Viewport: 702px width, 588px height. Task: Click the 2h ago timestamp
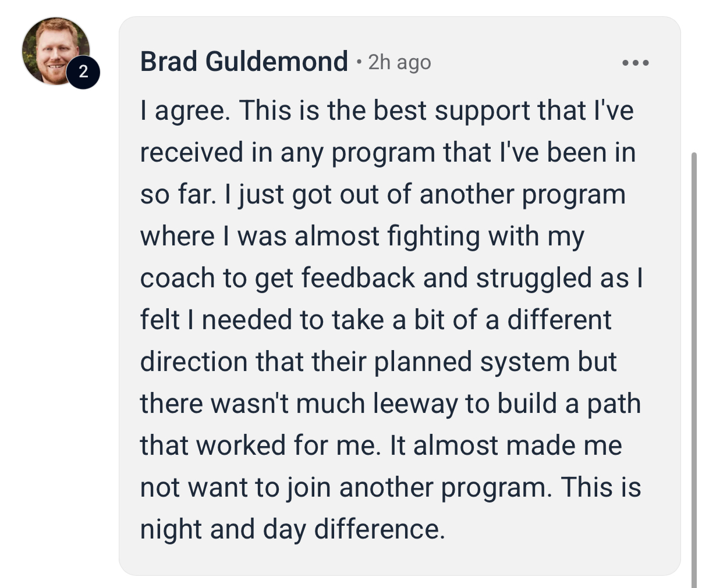399,63
